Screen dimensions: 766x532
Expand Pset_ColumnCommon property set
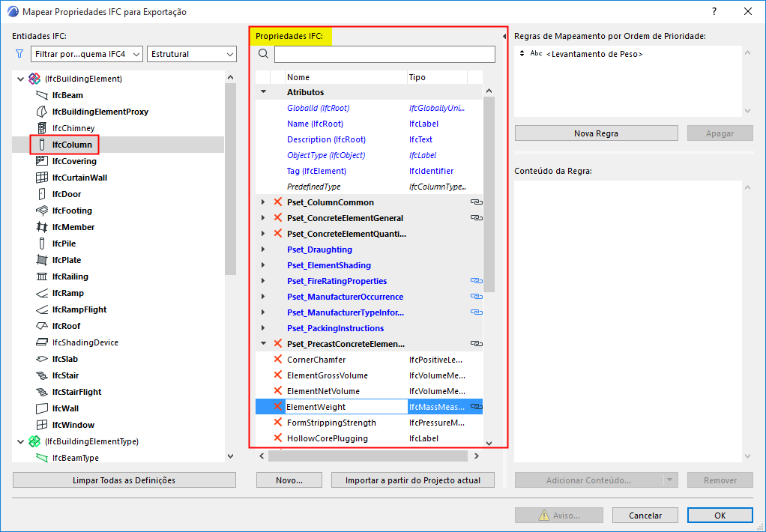[263, 202]
